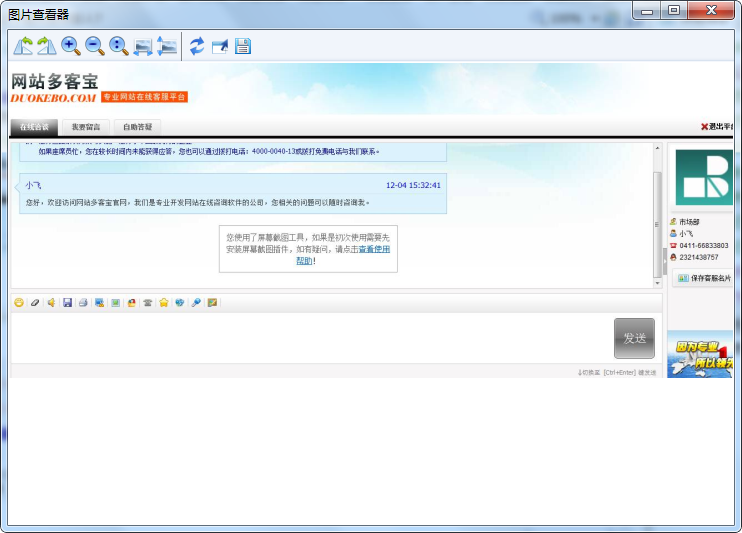Image resolution: width=742 pixels, height=533 pixels.
Task: Fit image to window height
Action: tap(167, 46)
